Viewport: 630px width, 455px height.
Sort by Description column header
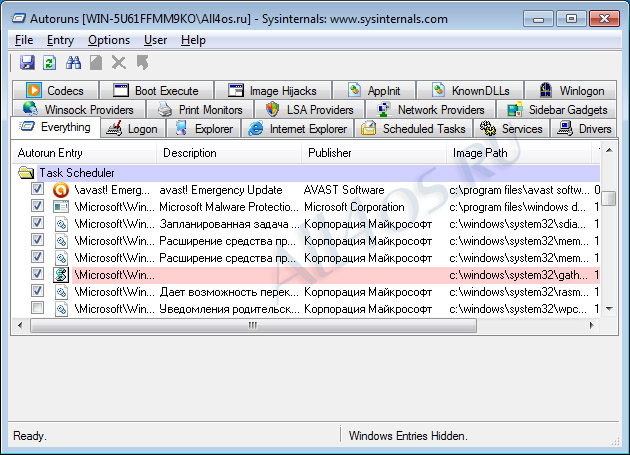coord(229,153)
